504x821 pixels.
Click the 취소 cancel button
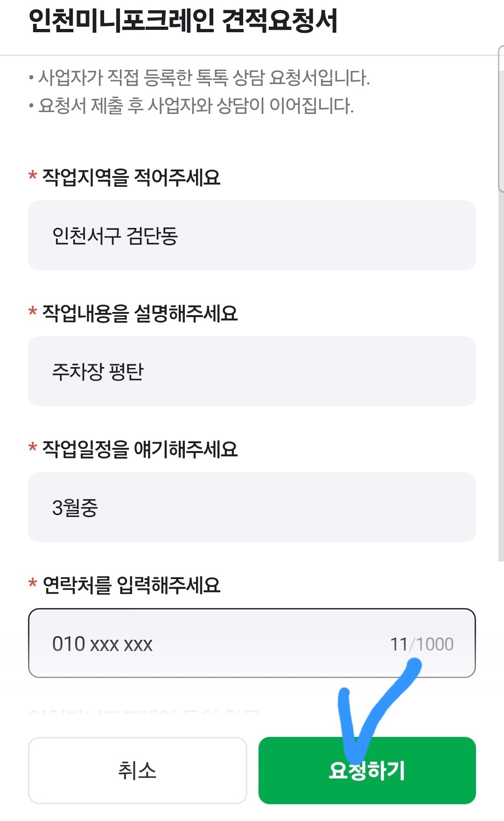tap(137, 770)
